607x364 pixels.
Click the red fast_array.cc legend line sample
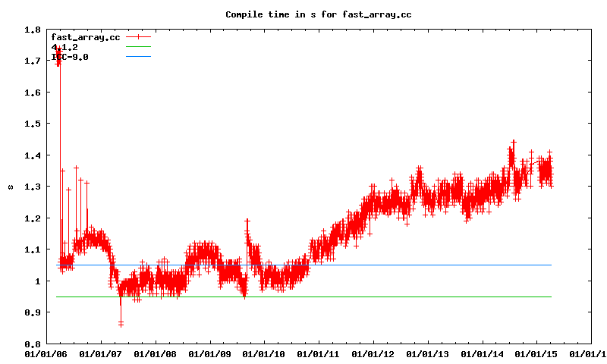point(139,36)
